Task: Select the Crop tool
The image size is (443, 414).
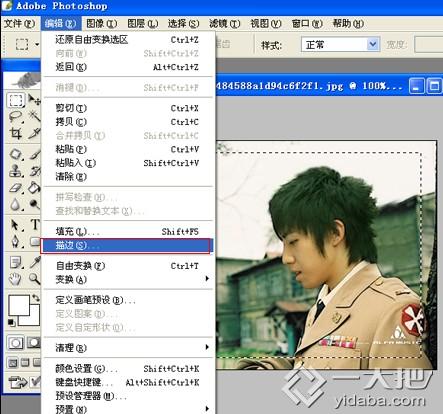Action: [16, 134]
